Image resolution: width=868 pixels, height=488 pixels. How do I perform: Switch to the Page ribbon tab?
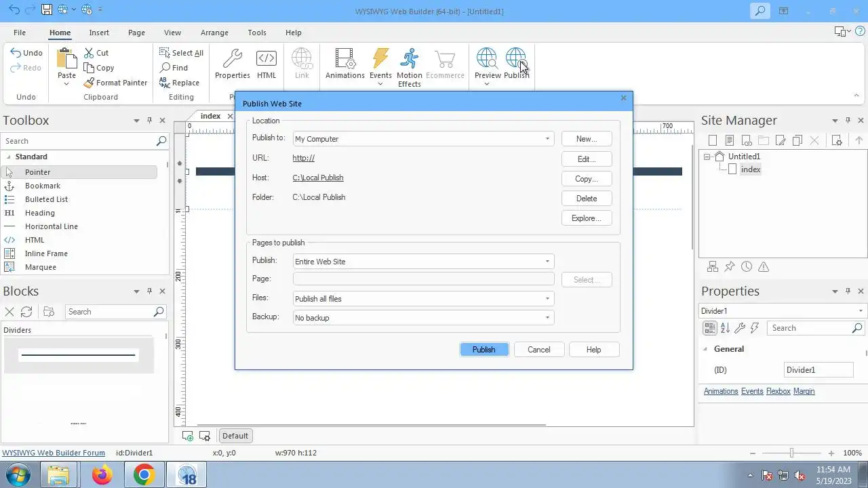(x=136, y=33)
